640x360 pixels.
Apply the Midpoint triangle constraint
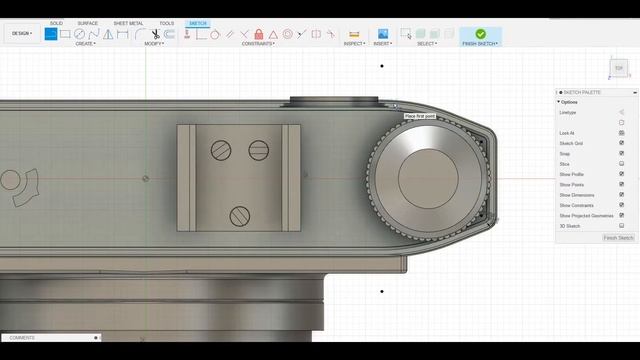(x=273, y=34)
